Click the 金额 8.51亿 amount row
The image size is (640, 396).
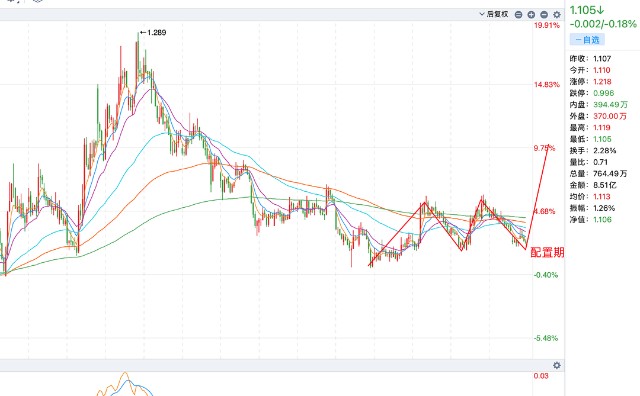tap(593, 185)
